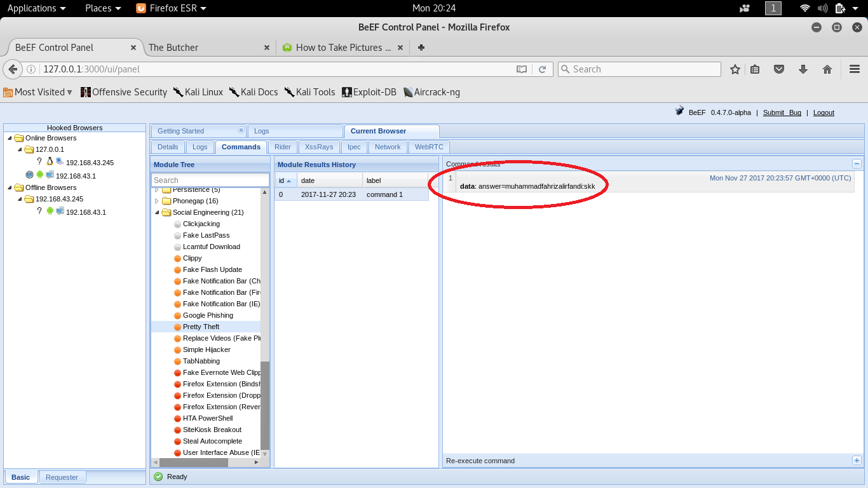Screen dimensions: 868x488
Task: Open the Kali Tools bookmark
Action: coord(310,92)
